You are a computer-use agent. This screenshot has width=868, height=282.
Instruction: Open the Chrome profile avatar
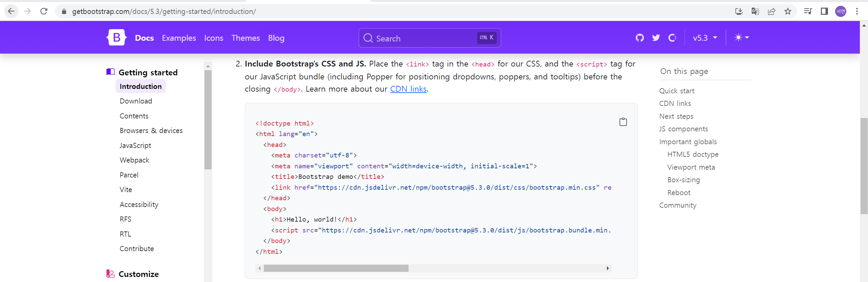pyautogui.click(x=841, y=12)
